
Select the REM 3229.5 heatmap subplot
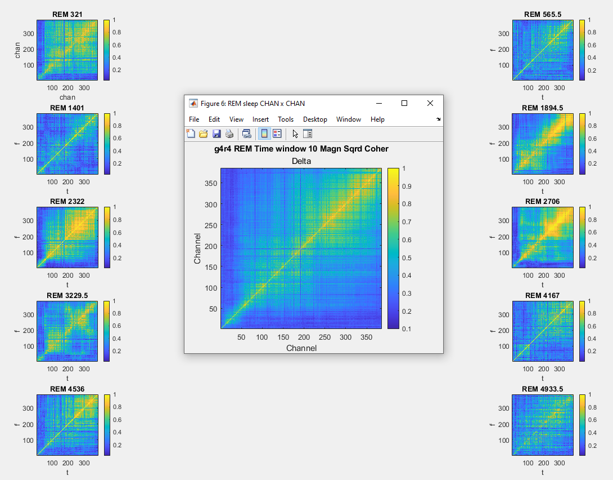point(67,331)
